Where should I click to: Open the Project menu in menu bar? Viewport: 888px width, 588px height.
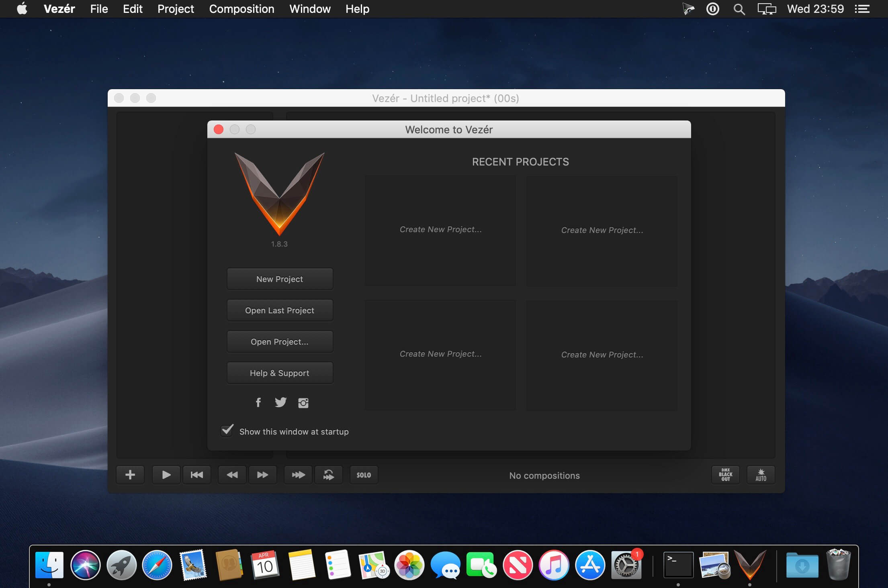click(x=176, y=9)
